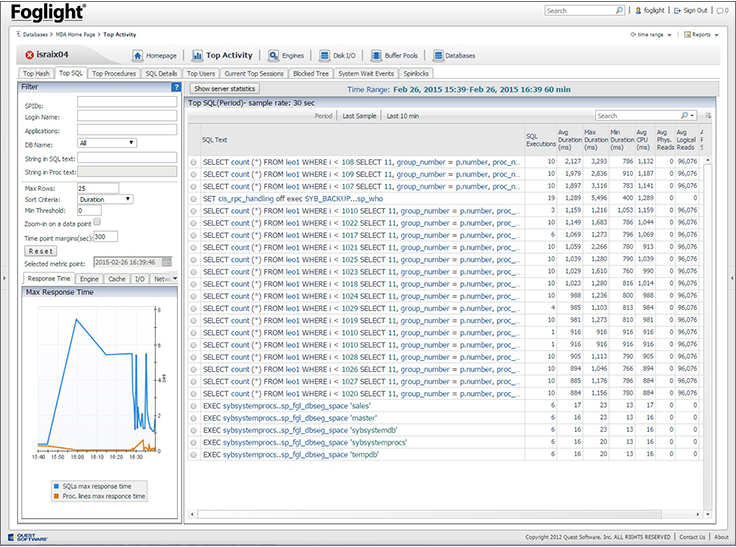Click the Databases icon
This screenshot has width=736, height=547.
pyautogui.click(x=438, y=55)
